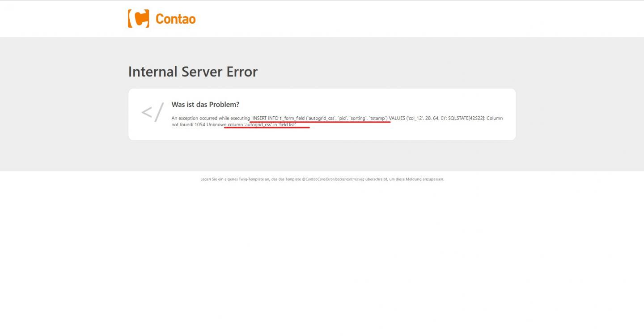Viewport: 644px width, 336px height.
Task: Click the 'INSERT INTO tl_form_field' statement text
Action: [x=278, y=118]
